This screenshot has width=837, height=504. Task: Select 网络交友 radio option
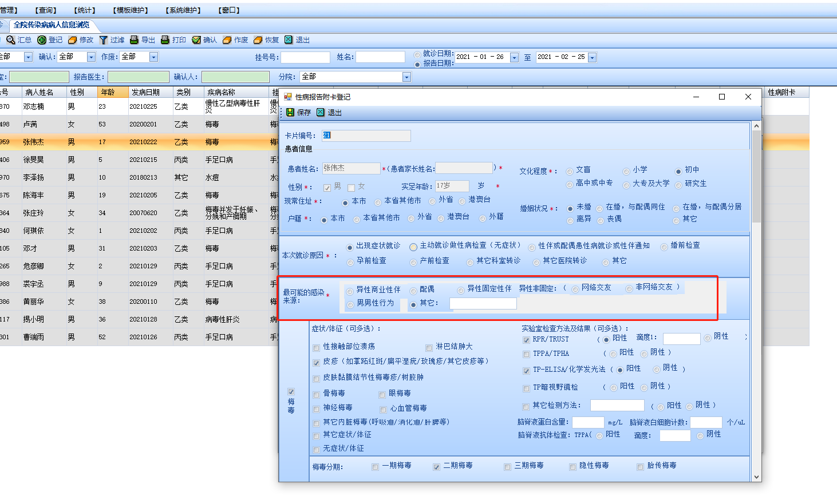point(575,289)
